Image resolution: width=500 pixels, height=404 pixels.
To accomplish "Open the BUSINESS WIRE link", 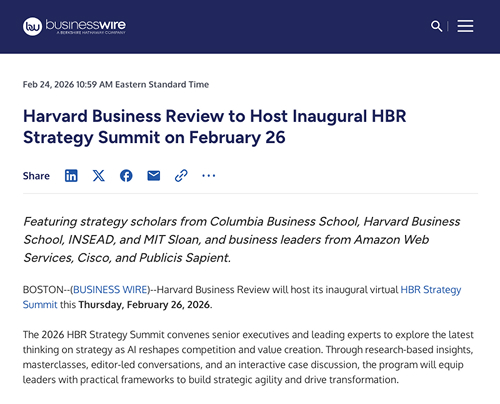I will (x=110, y=289).
